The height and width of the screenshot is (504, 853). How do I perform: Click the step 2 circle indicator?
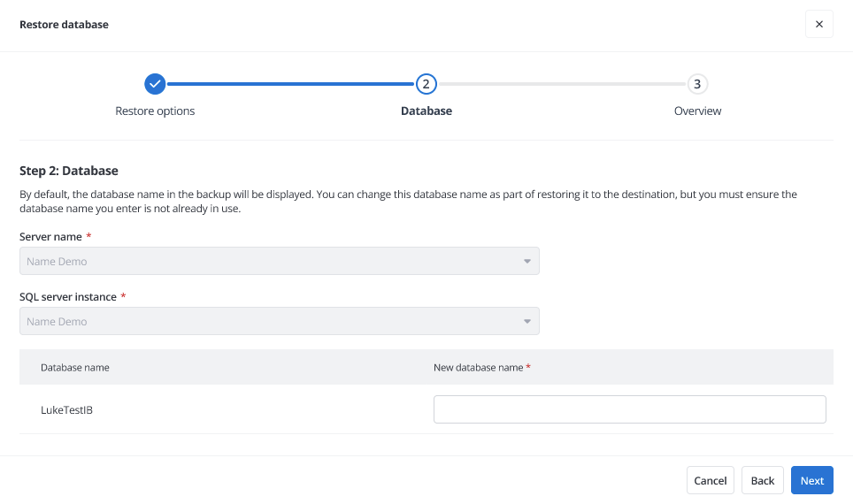pos(426,84)
